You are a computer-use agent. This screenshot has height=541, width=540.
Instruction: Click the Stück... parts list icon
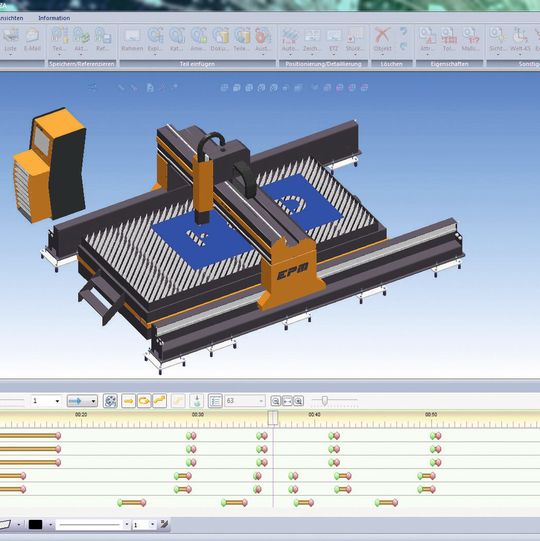355,36
